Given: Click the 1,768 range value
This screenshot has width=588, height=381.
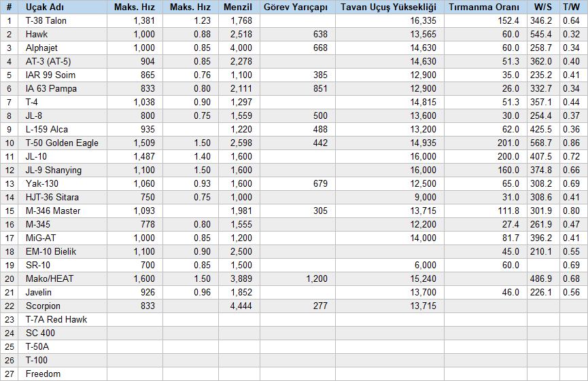Looking at the screenshot, I should click(x=241, y=20).
